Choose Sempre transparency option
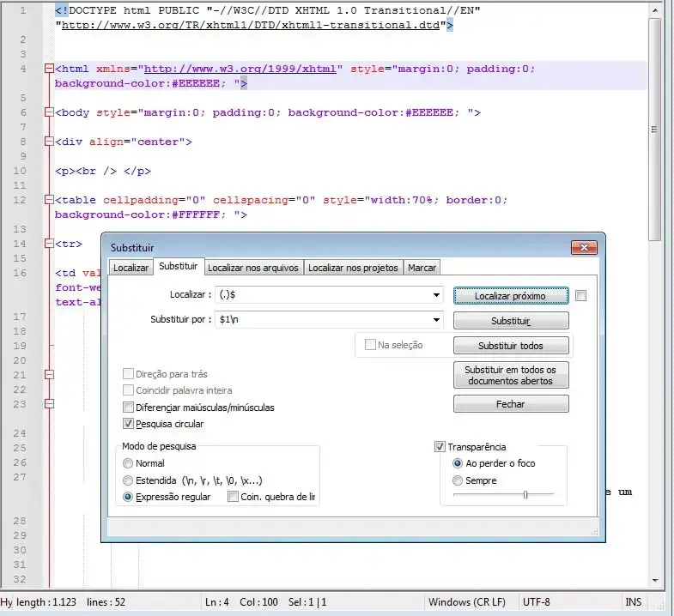Image resolution: width=674 pixels, height=616 pixels. 458,480
